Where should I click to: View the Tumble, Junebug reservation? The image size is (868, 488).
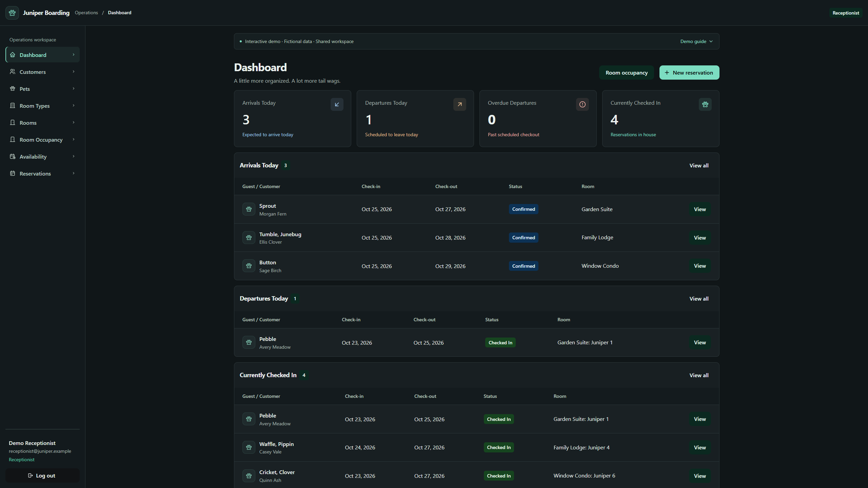coord(699,238)
